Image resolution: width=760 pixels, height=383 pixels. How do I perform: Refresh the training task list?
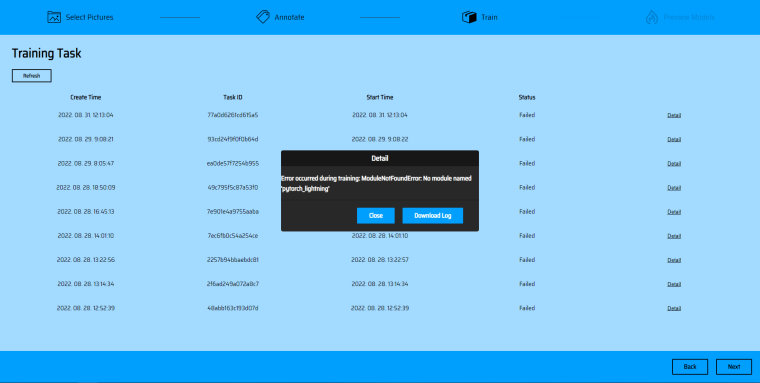click(x=32, y=76)
